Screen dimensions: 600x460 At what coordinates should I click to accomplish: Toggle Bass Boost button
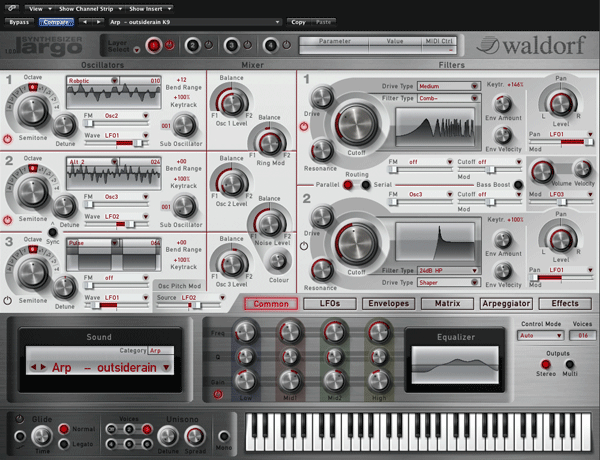[518, 185]
